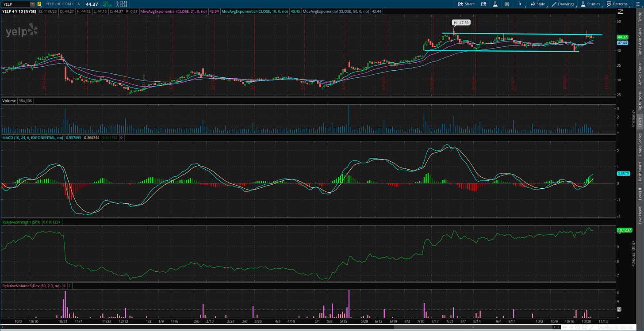Click the yellow number 2 link badge
Screen dimensions: 644x331
tap(39, 4)
